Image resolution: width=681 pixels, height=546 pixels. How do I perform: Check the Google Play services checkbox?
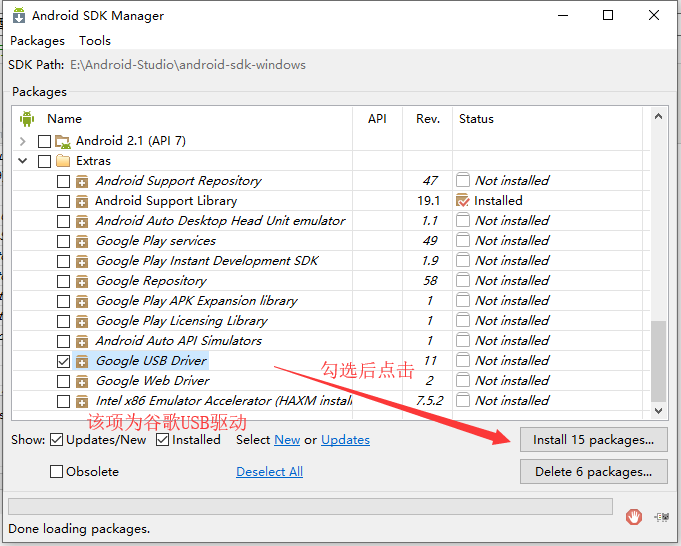tap(63, 241)
